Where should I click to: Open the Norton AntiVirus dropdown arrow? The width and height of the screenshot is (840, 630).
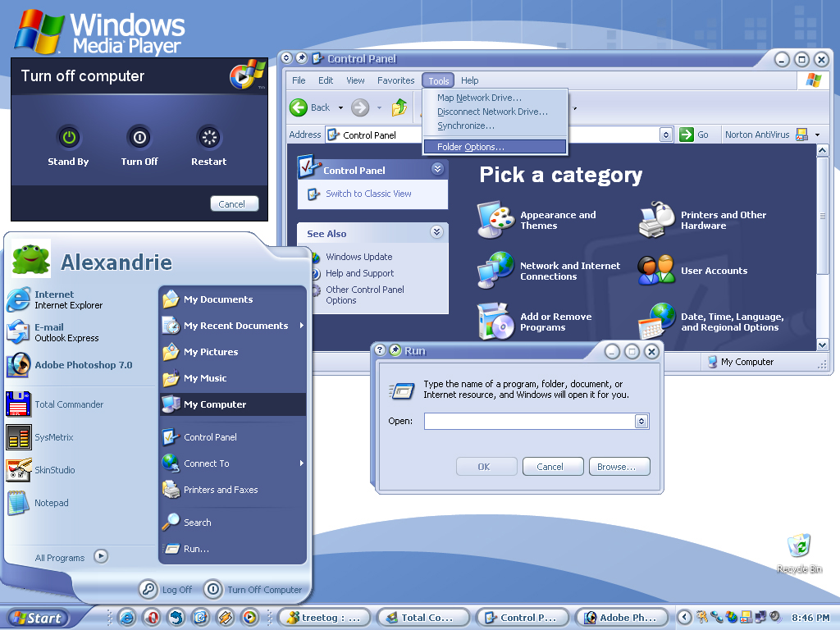pos(818,135)
